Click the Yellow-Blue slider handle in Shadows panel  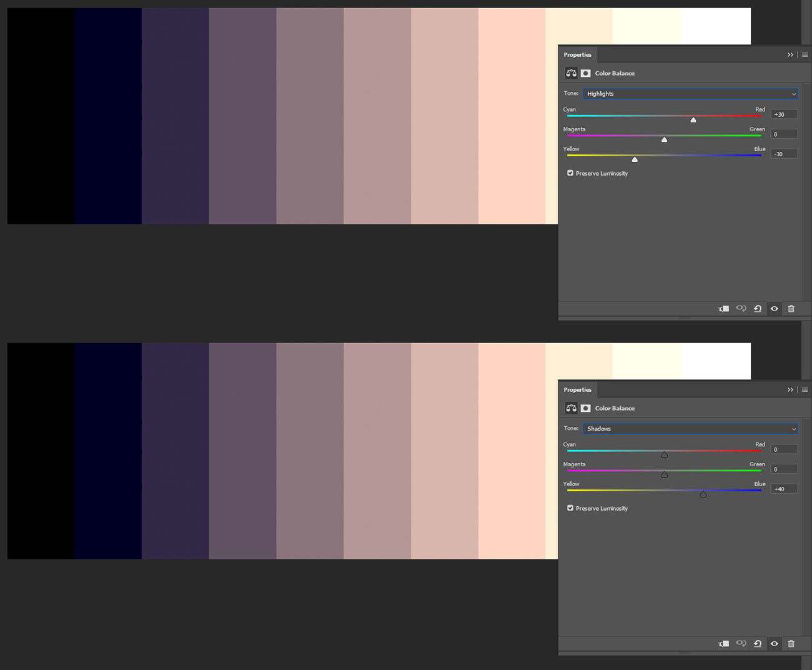tap(703, 494)
